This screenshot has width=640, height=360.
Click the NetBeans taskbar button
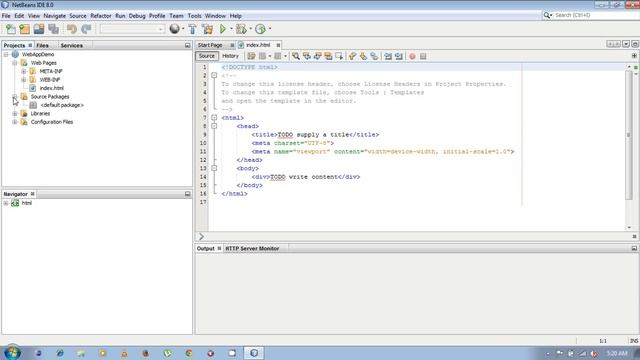tap(254, 353)
